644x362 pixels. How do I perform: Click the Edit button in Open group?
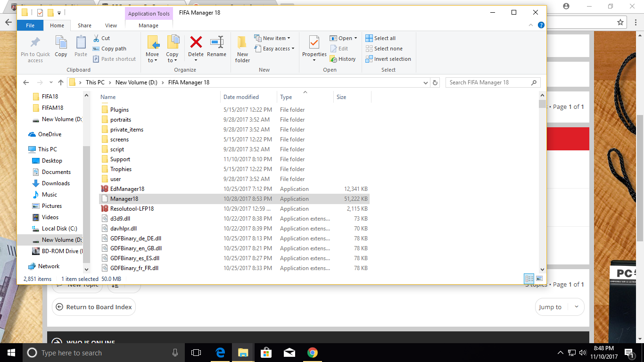[339, 49]
